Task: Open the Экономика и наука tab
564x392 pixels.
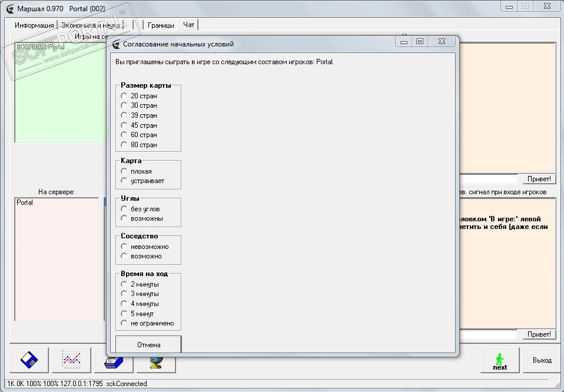Action: coord(90,25)
